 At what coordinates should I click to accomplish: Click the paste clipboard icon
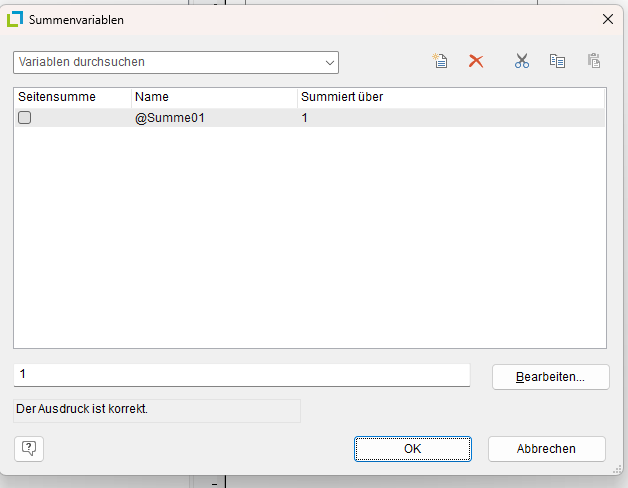pos(594,61)
